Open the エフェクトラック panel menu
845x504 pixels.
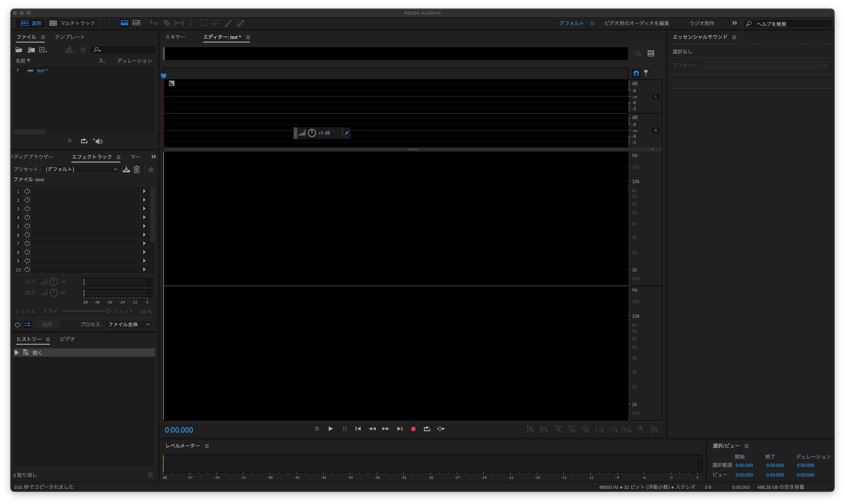tap(119, 157)
